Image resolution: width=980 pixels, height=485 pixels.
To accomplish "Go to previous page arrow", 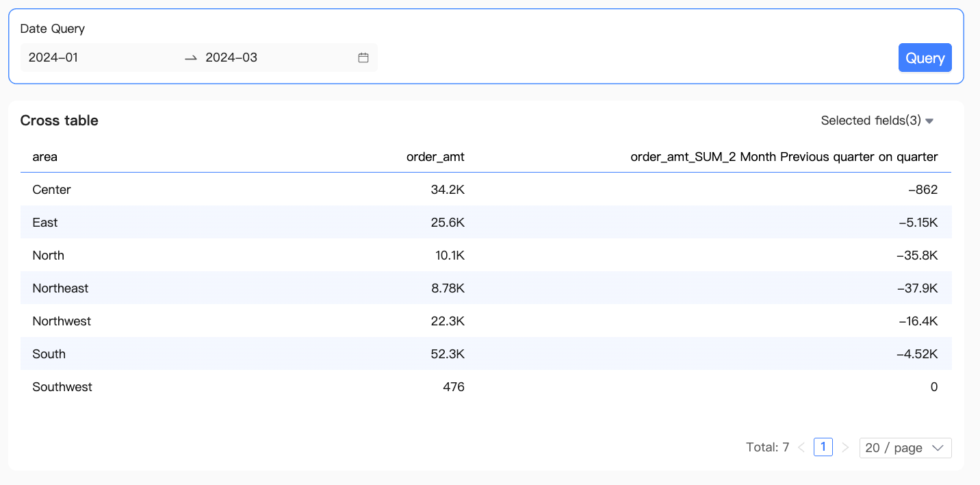I will click(801, 448).
